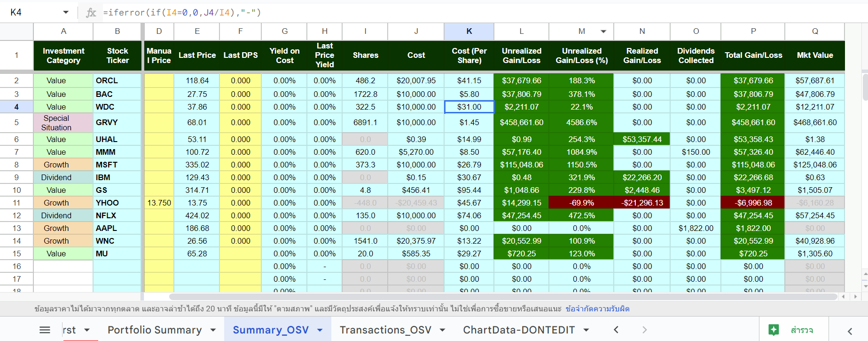Open the all sheets list icon
The height and width of the screenshot is (341, 868).
click(x=45, y=330)
